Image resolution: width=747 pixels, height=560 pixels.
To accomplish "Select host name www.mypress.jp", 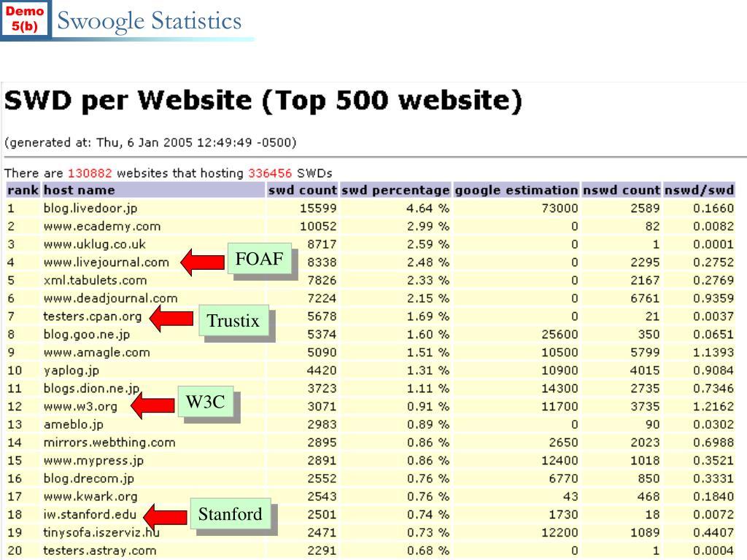I will point(93,461).
